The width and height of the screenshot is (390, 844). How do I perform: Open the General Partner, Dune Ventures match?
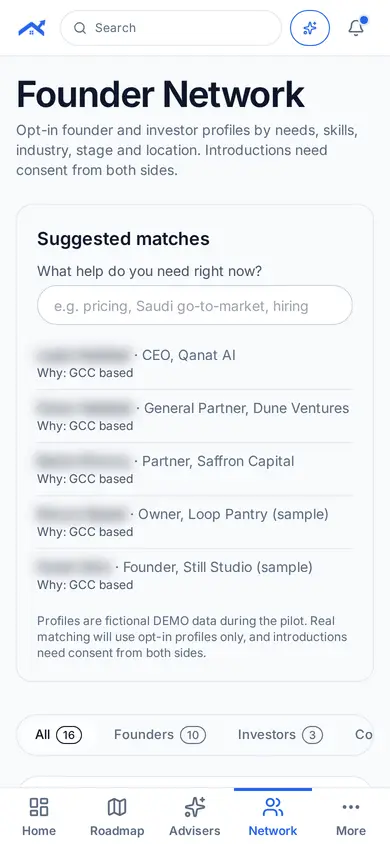click(x=195, y=416)
